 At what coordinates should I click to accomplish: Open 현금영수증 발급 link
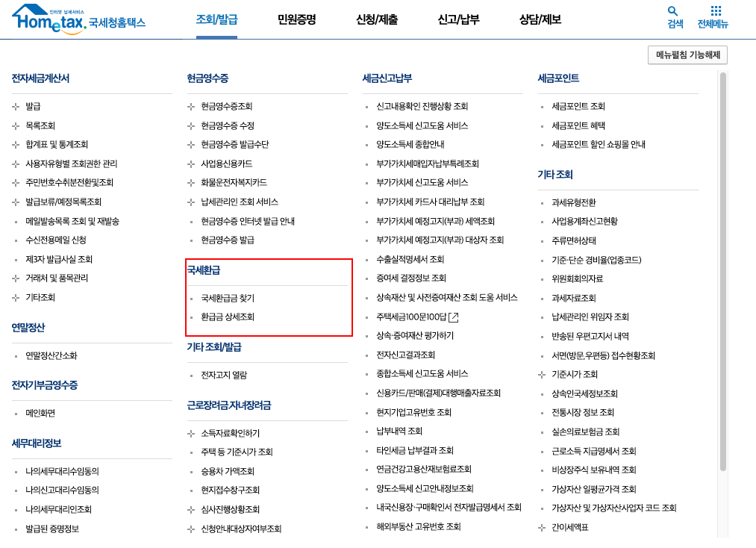(x=228, y=240)
